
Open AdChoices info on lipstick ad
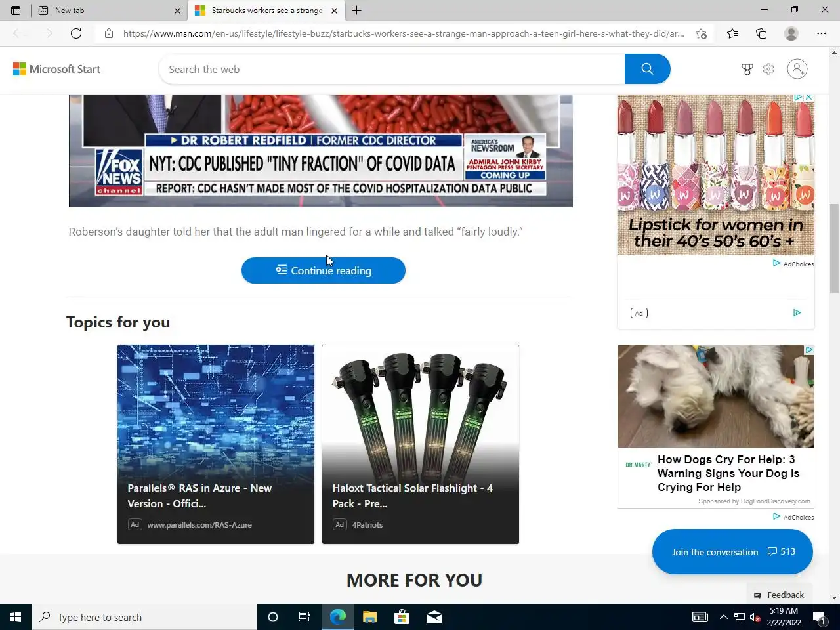pyautogui.click(x=799, y=97)
